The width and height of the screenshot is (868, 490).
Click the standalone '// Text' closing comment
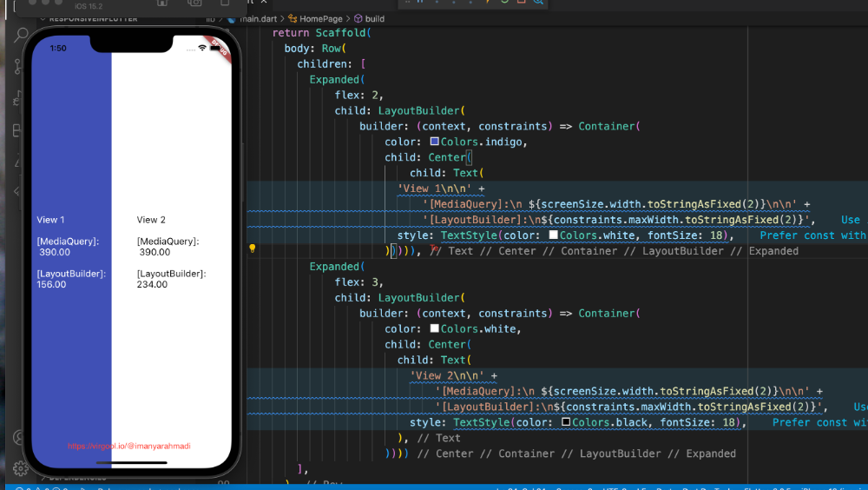tap(438, 438)
